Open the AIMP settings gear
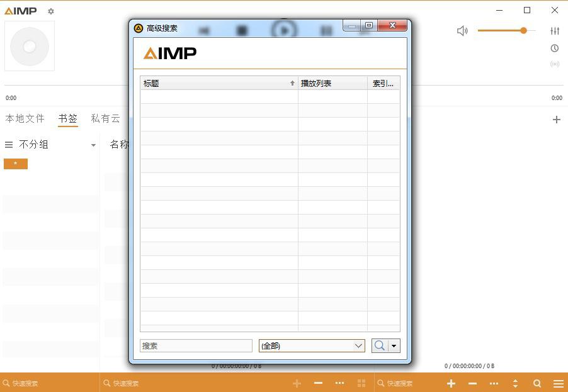568x392 pixels. pos(51,11)
